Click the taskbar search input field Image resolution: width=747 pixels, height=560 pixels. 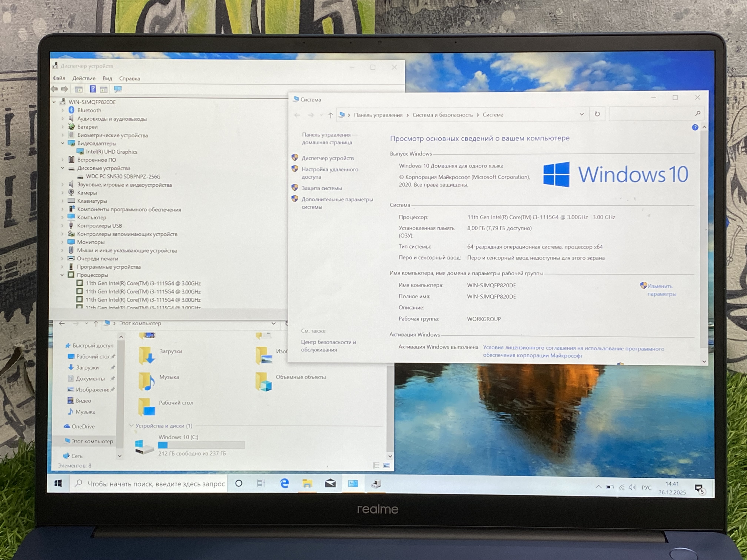coord(156,484)
